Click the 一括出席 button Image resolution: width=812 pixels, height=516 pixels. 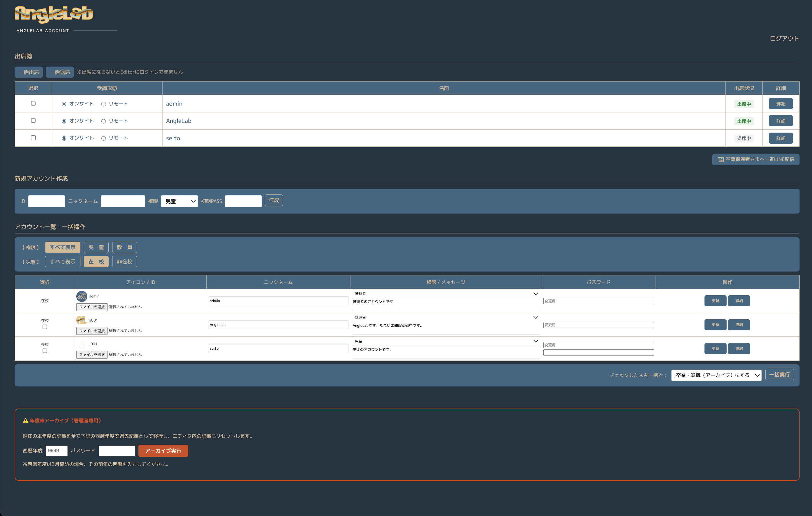(x=29, y=72)
